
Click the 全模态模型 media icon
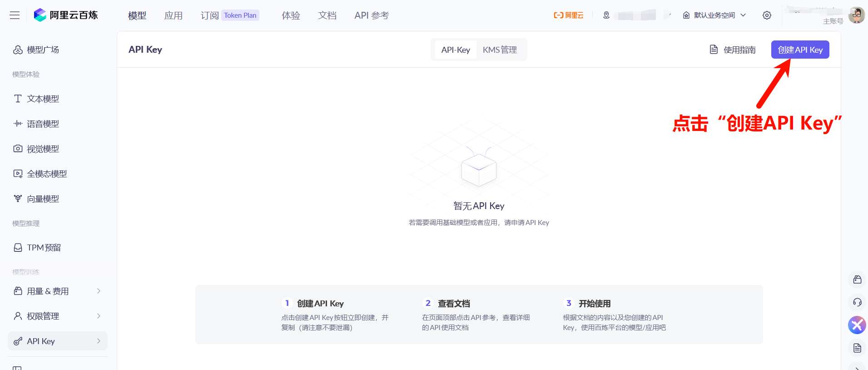pyautogui.click(x=18, y=174)
